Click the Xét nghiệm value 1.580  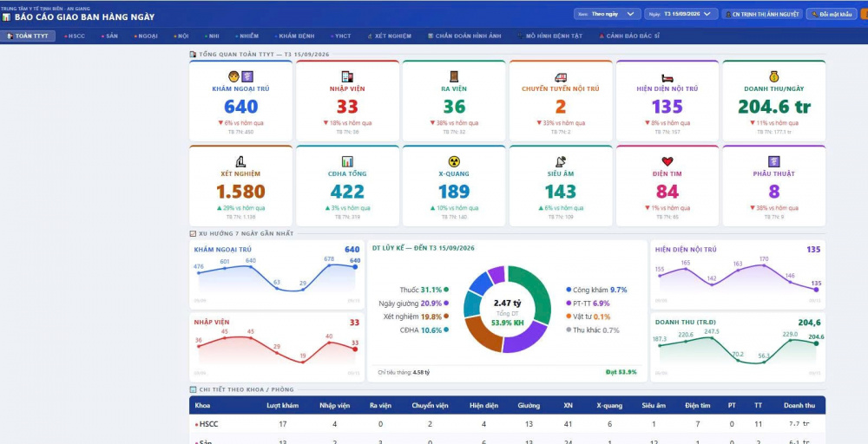(x=240, y=192)
